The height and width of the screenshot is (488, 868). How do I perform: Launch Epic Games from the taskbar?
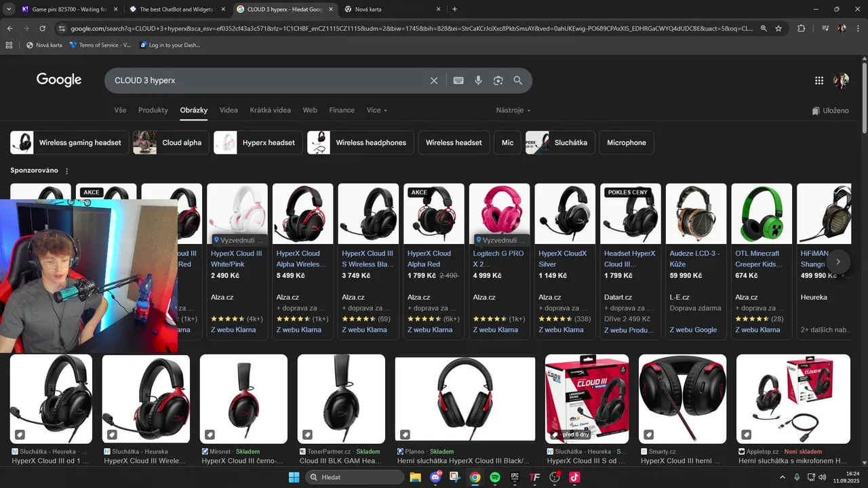coord(515,477)
